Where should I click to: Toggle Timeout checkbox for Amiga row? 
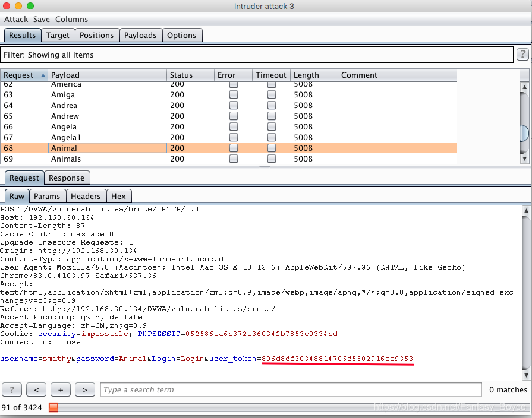(x=272, y=94)
